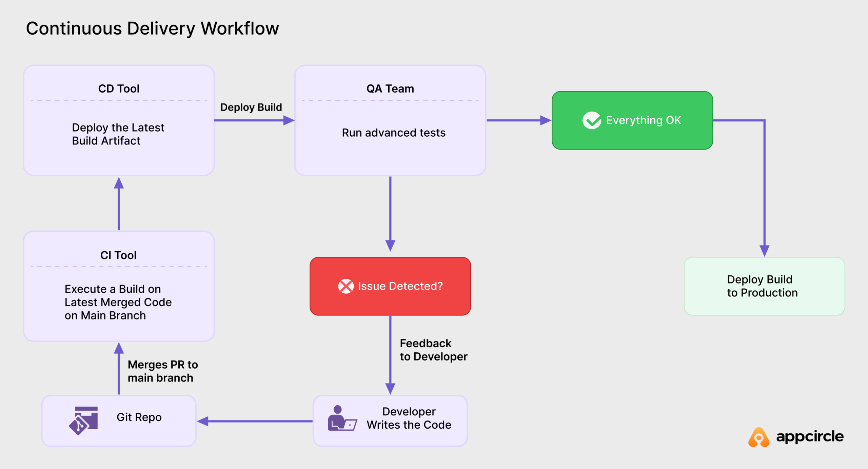Click the red X error icon

coord(346,286)
